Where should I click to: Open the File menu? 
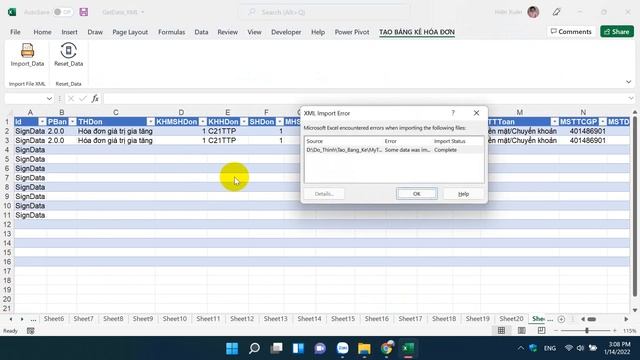[16, 32]
